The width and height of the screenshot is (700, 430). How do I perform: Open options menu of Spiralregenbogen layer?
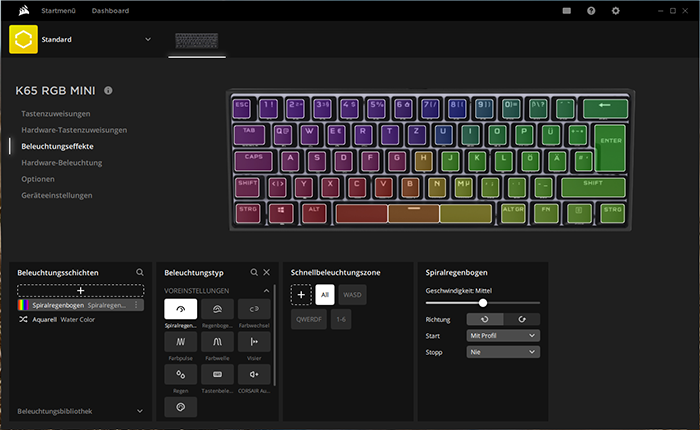[136, 305]
